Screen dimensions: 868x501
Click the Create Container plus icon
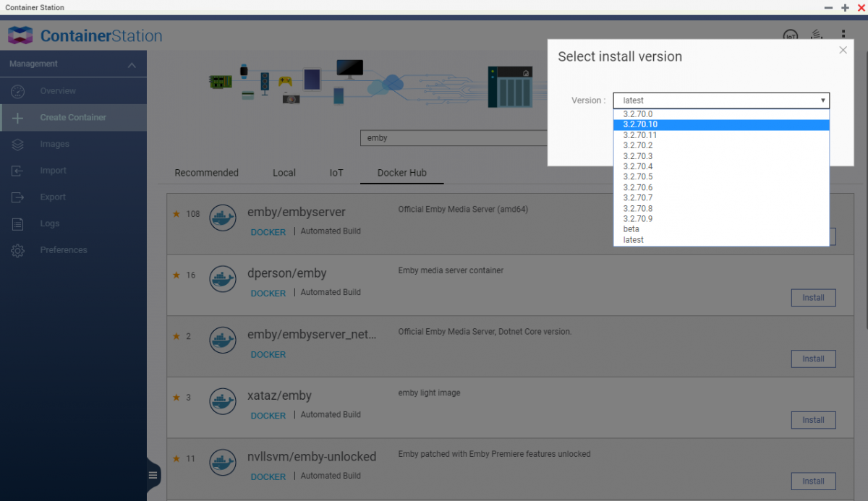(18, 118)
